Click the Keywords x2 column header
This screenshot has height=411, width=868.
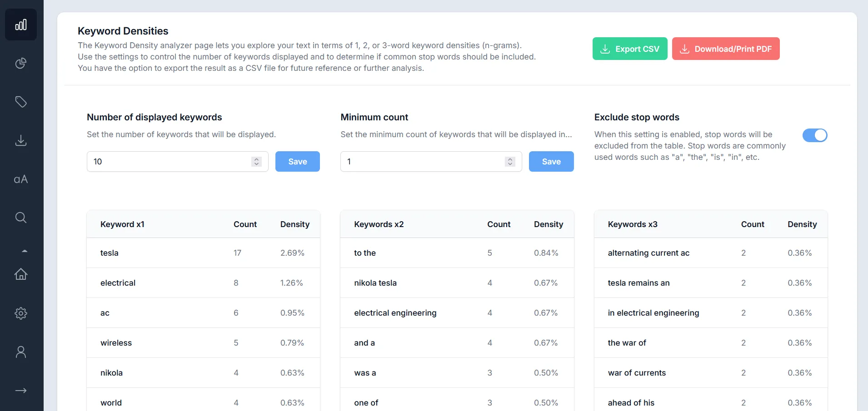click(x=379, y=224)
